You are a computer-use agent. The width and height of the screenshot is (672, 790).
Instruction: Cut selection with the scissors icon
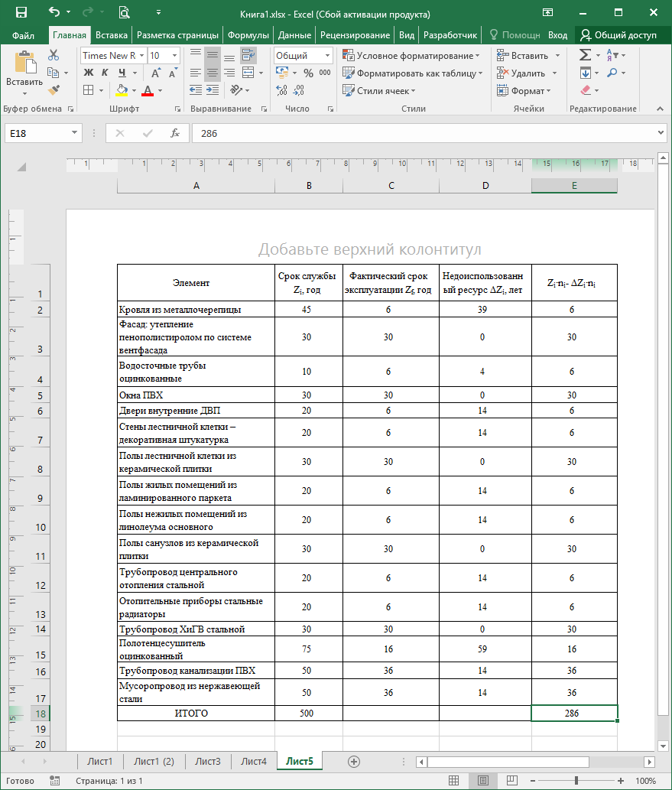pos(54,55)
